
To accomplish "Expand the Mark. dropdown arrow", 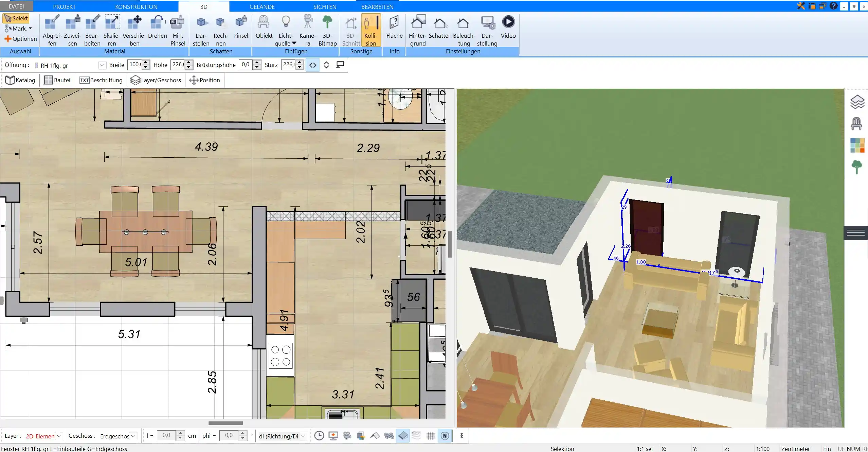I will point(30,29).
